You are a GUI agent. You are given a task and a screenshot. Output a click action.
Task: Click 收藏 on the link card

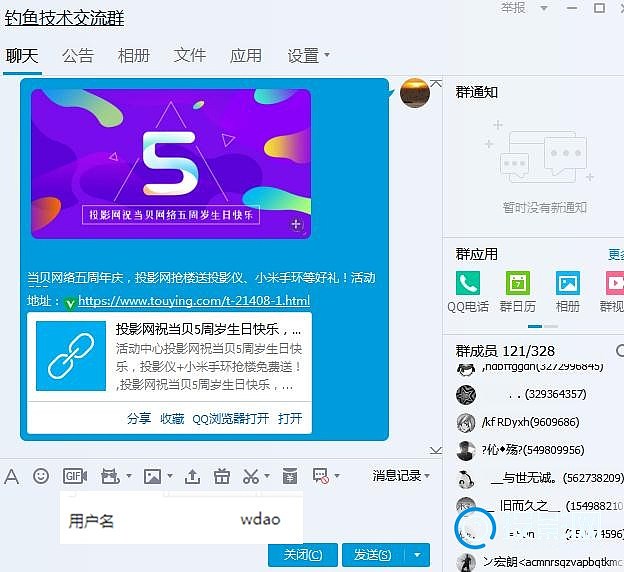[x=172, y=418]
